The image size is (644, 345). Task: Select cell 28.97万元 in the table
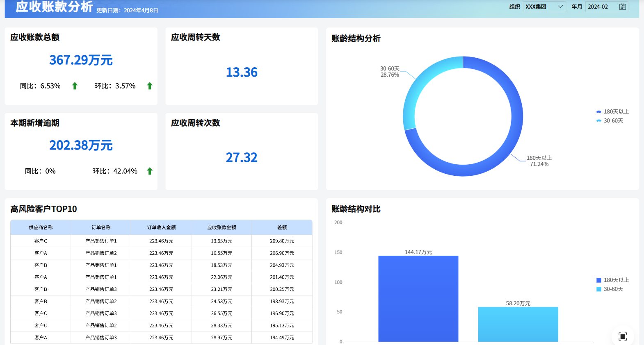pos(222,338)
